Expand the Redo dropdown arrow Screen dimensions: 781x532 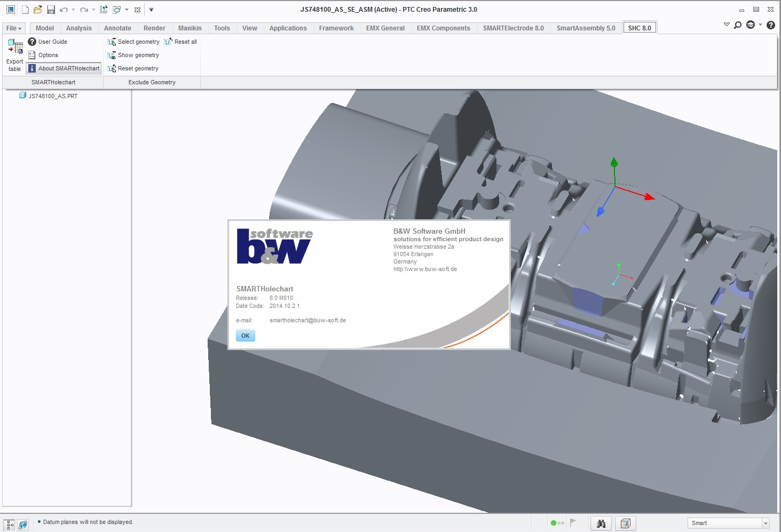click(x=93, y=10)
